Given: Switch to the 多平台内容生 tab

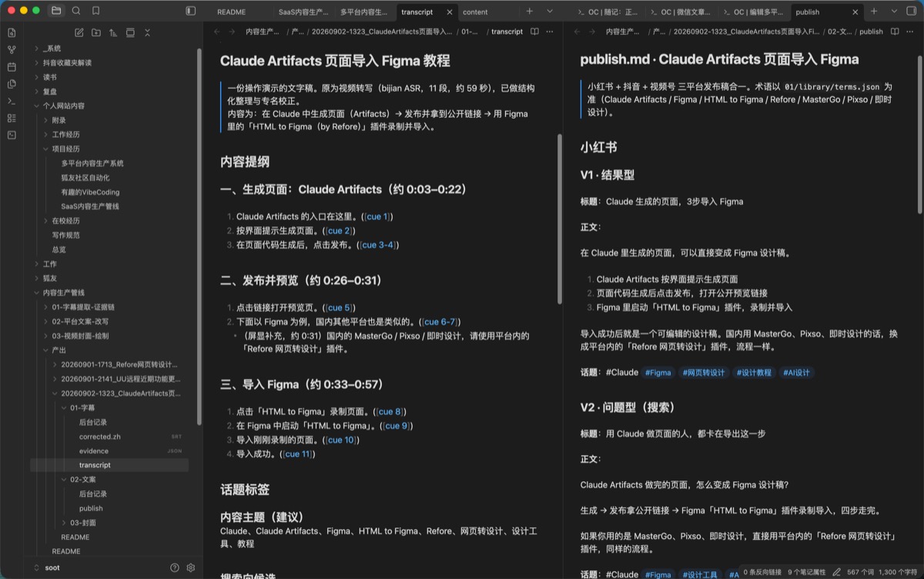Looking at the screenshot, I should pos(364,12).
